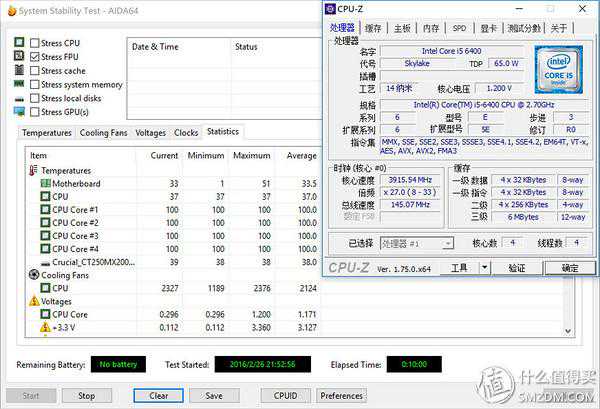Click the CPUID button

(x=285, y=395)
